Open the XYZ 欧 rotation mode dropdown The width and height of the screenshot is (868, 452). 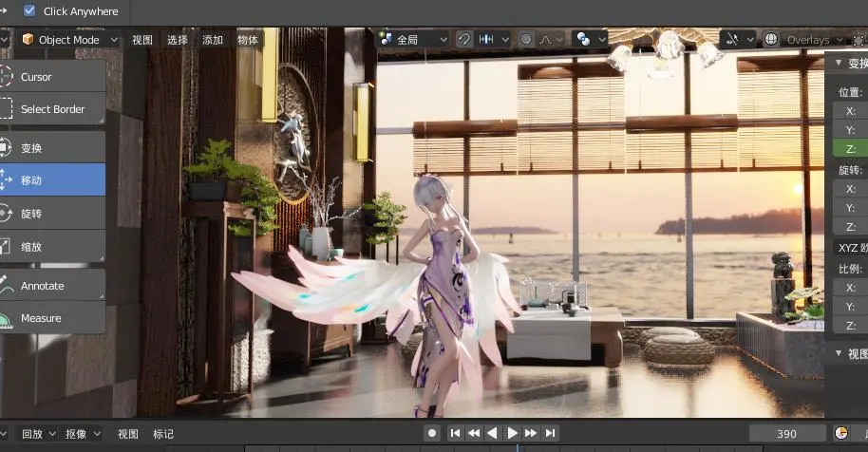click(850, 247)
